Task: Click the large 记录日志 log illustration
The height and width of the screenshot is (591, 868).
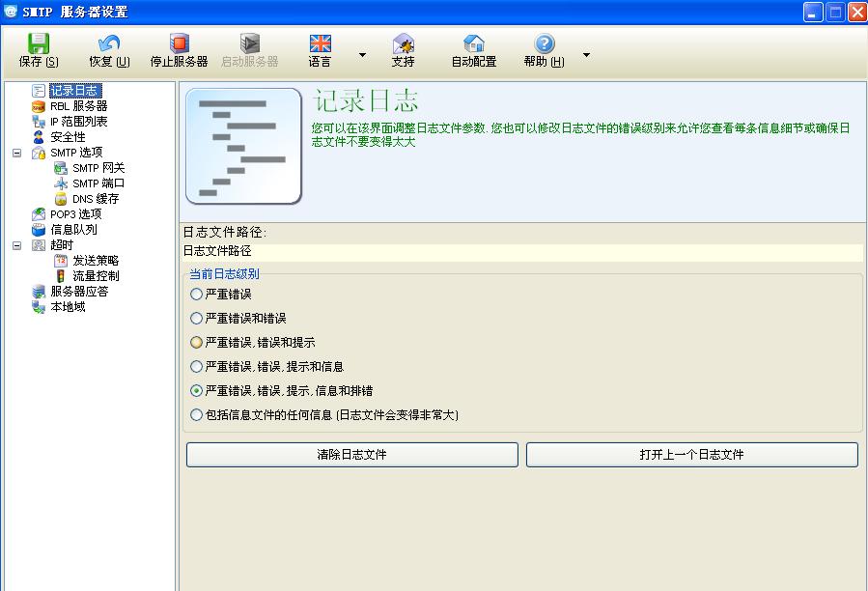Action: pos(243,146)
